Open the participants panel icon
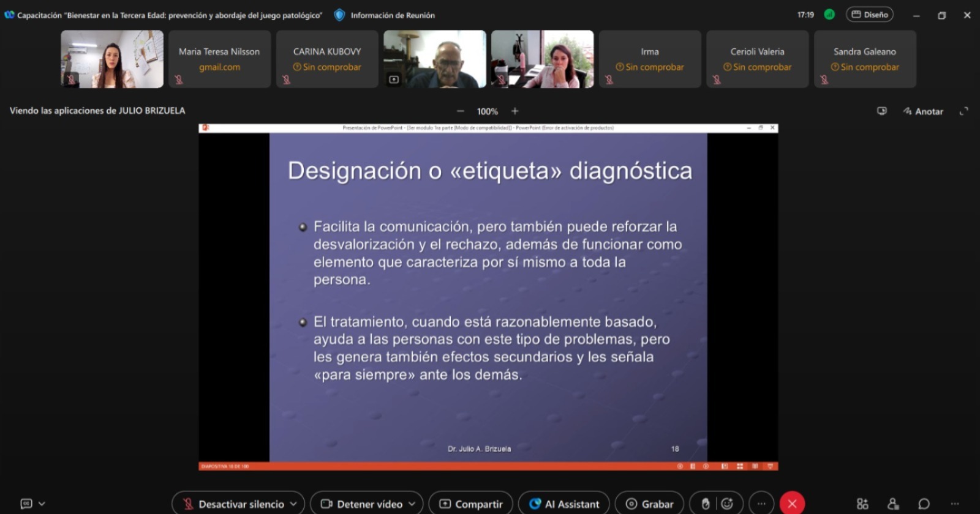 893,504
